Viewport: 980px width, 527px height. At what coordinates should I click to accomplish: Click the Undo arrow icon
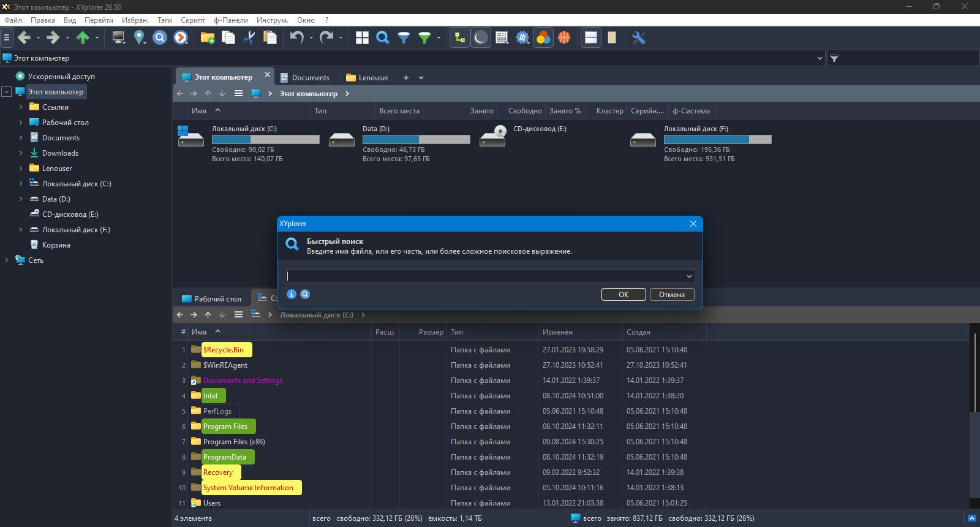click(x=296, y=38)
